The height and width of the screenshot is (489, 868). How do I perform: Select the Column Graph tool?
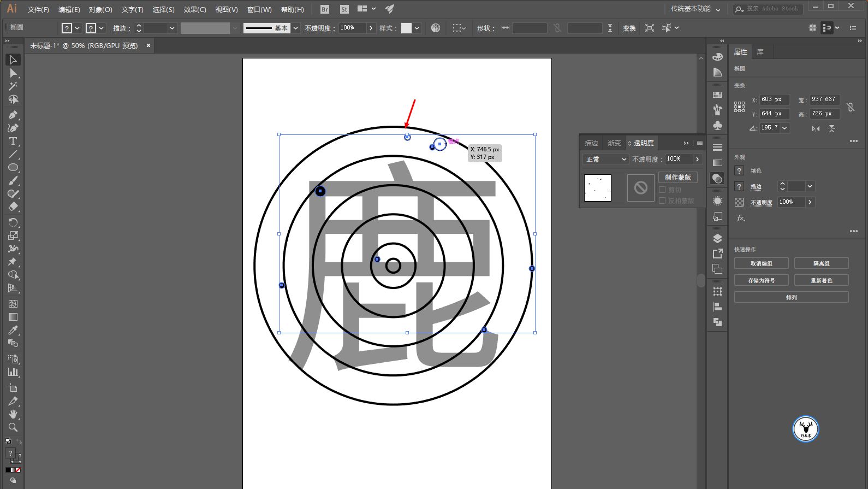(13, 372)
